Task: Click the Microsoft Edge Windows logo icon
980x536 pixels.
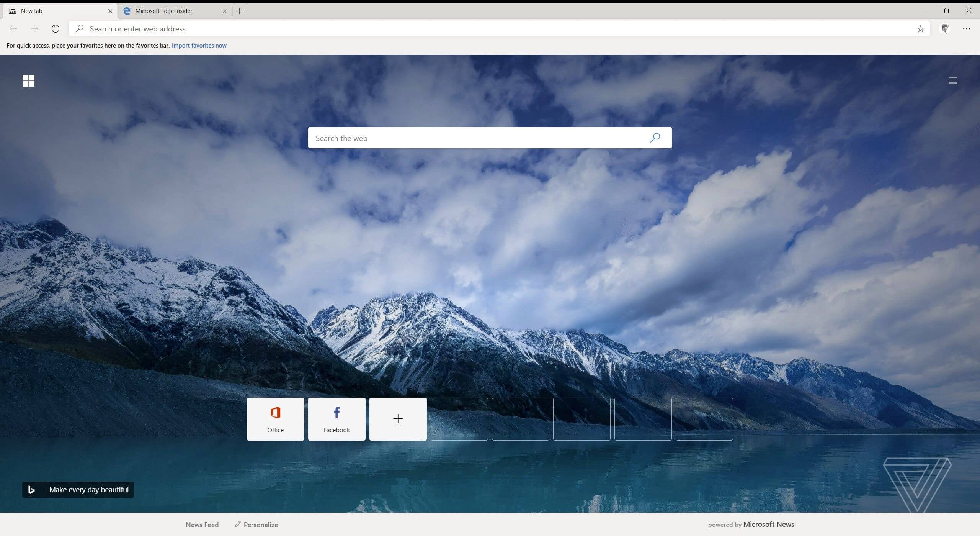Action: pos(28,80)
